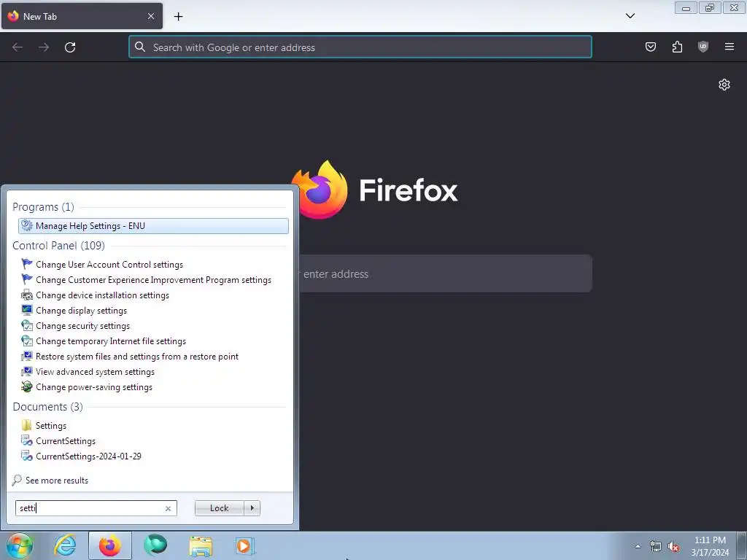Expand the list all tabs chevron
Viewport: 747px width, 560px height.
630,16
